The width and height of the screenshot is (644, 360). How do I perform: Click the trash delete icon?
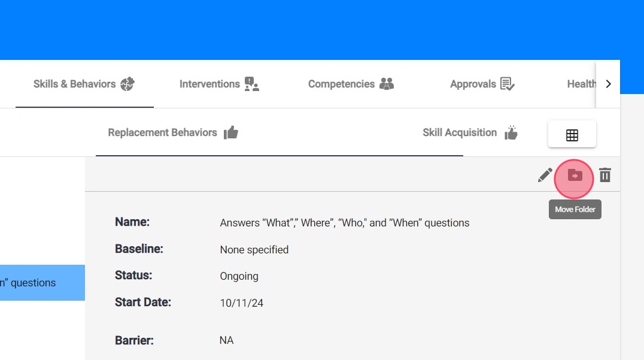point(605,176)
